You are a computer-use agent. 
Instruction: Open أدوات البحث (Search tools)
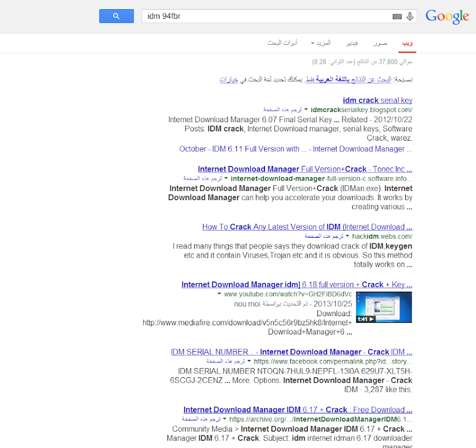[282, 43]
